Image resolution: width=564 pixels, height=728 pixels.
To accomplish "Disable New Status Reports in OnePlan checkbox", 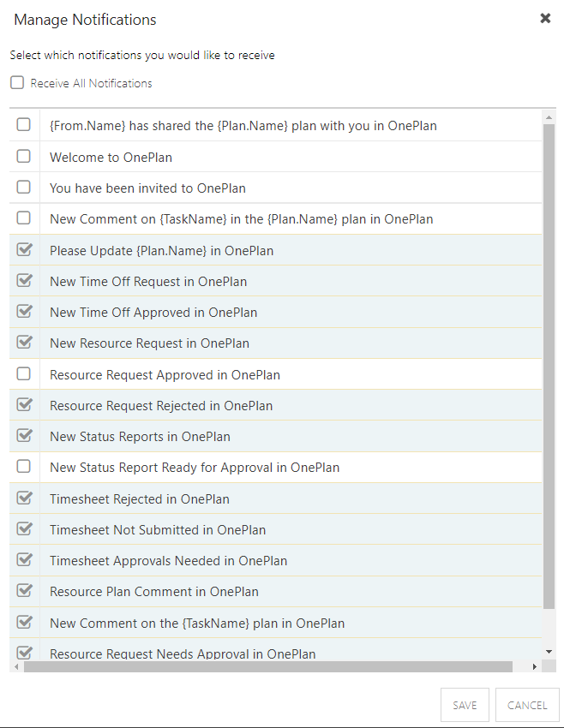I will (24, 435).
